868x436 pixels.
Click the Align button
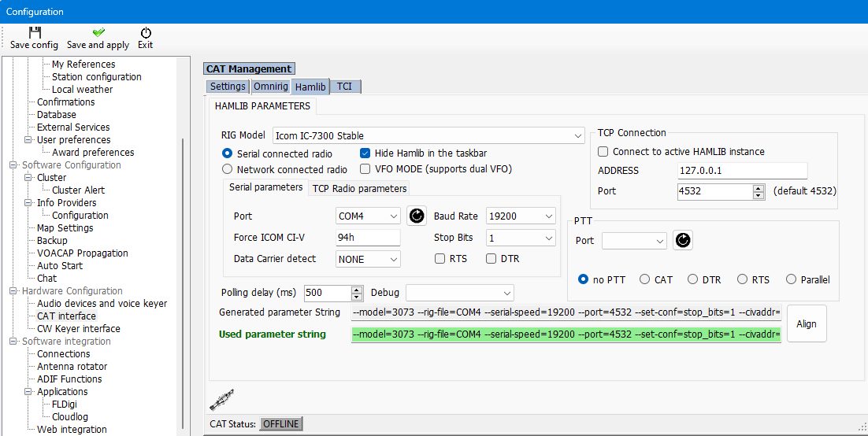[x=807, y=323]
